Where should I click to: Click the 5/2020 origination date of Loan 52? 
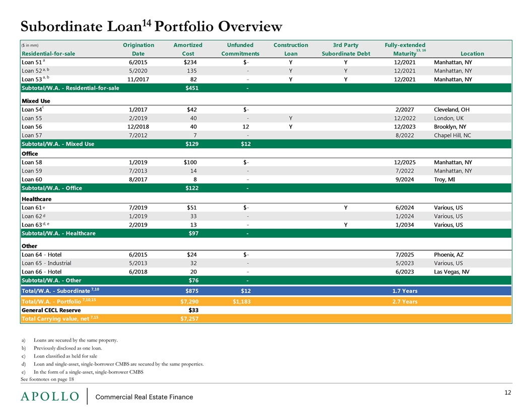[138, 71]
